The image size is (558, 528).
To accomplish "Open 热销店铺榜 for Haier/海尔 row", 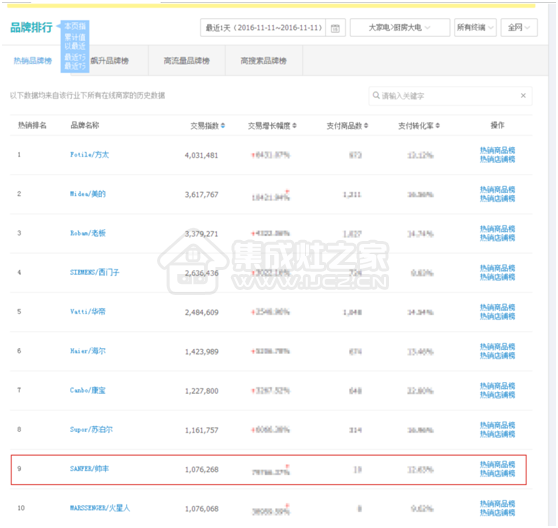I will (x=497, y=355).
